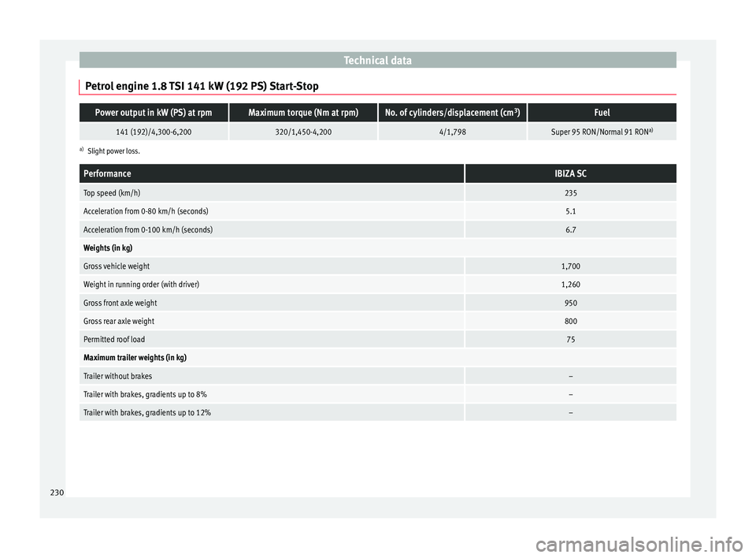Select the 'Trailer without brakes' label
The width and height of the screenshot is (756, 558).
click(117, 376)
